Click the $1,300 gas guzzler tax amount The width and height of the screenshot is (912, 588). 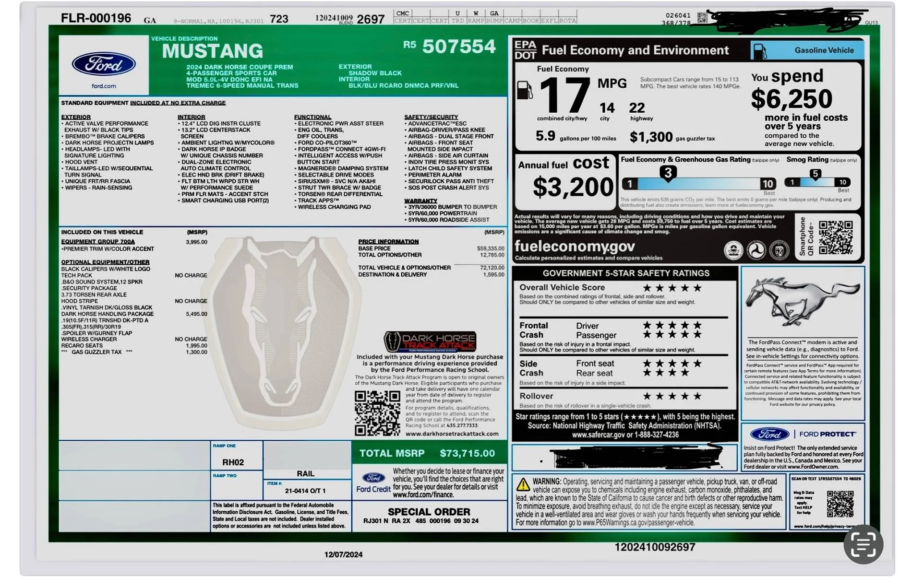[x=651, y=138]
